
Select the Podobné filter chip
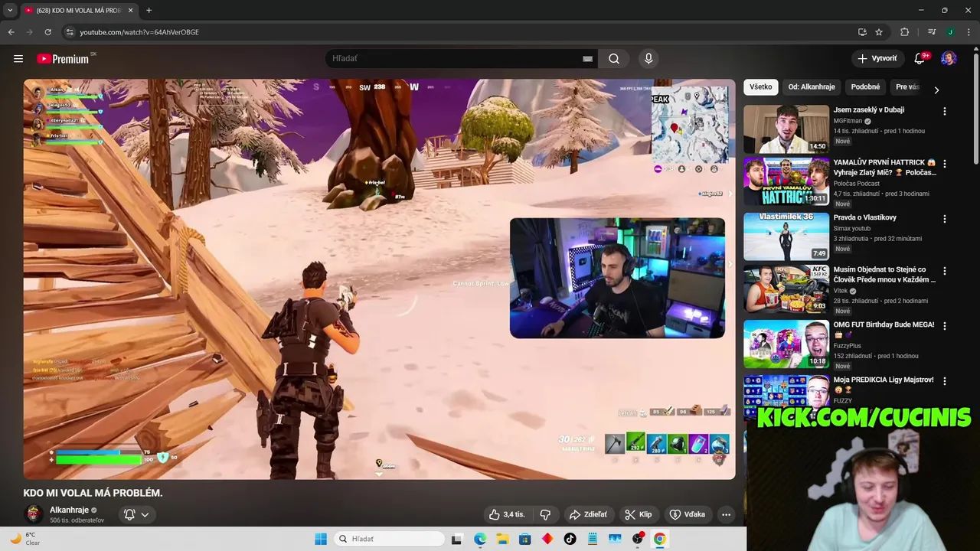[x=865, y=86]
